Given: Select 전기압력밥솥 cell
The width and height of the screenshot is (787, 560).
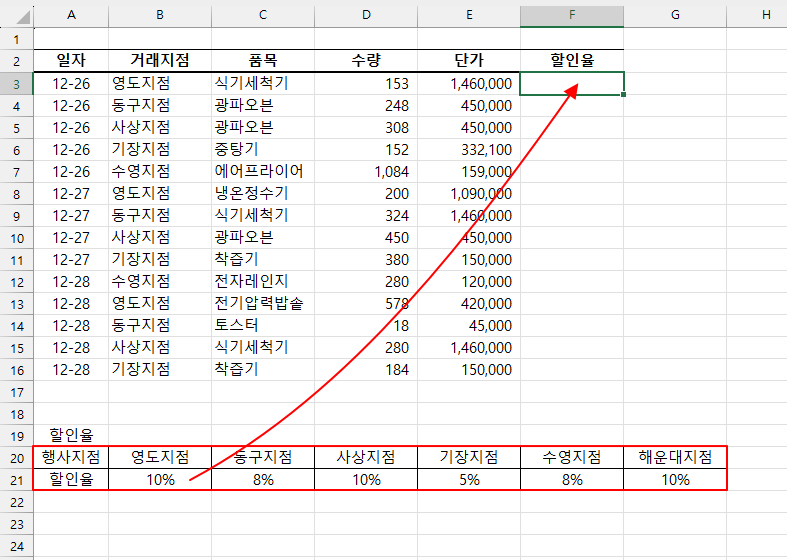Looking at the screenshot, I should coord(263,304).
